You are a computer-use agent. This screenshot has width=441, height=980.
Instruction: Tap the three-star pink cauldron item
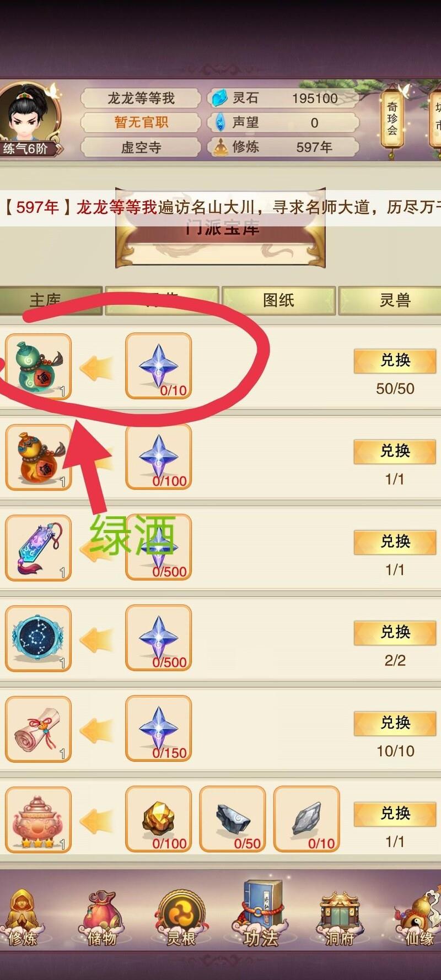[x=38, y=820]
